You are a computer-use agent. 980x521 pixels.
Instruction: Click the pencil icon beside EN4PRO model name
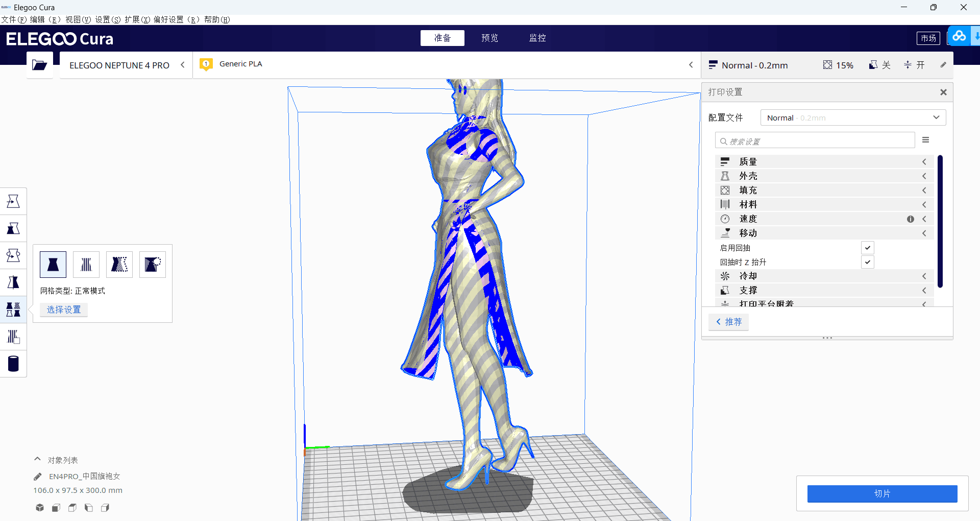[x=38, y=477]
